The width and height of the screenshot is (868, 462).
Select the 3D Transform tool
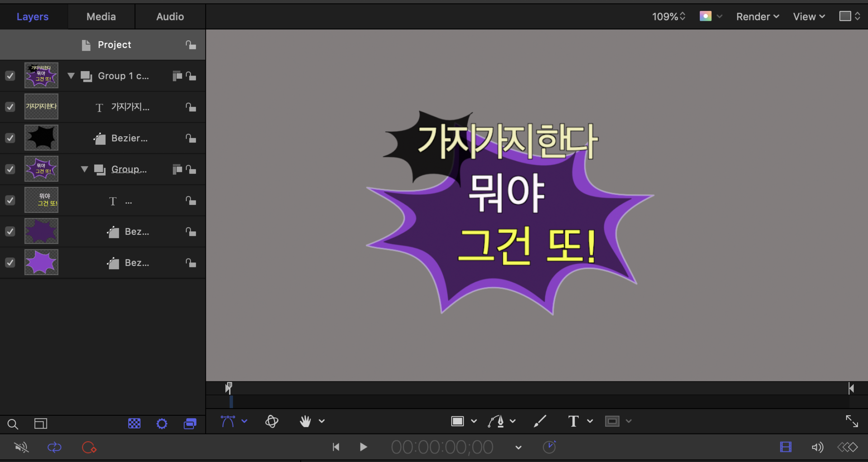pos(271,421)
